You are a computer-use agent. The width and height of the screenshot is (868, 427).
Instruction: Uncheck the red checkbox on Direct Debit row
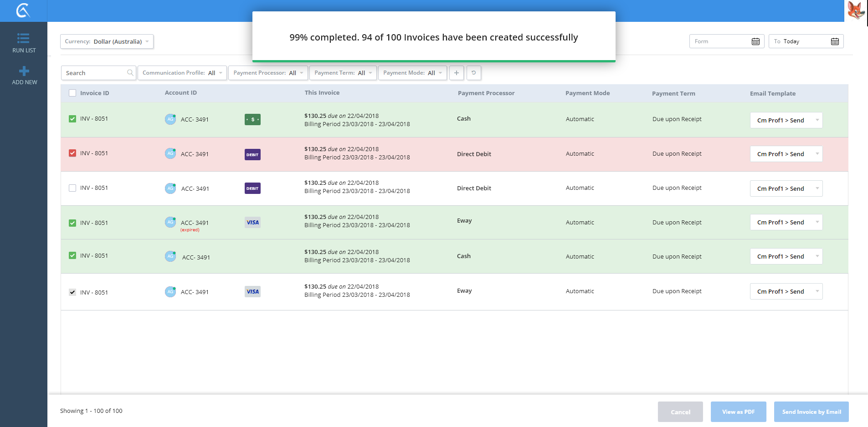pos(72,153)
